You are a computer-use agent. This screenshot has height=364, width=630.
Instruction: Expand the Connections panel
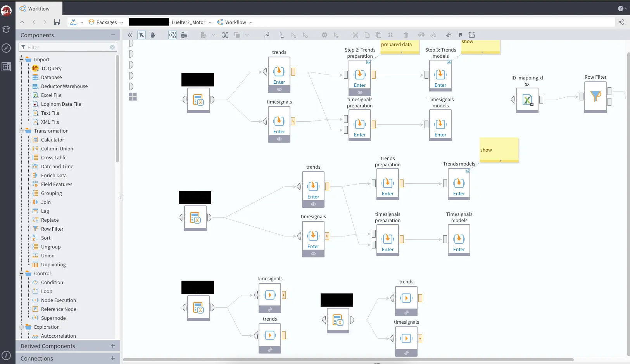point(113,358)
